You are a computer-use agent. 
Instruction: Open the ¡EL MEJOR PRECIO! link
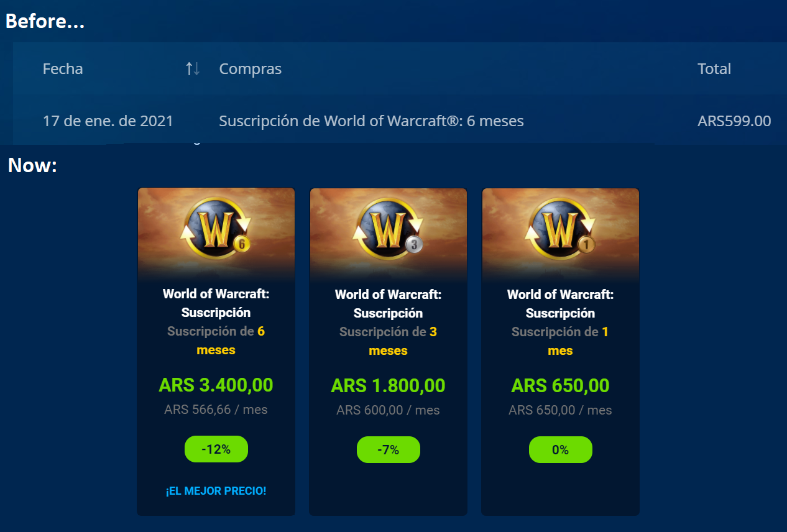pos(216,491)
